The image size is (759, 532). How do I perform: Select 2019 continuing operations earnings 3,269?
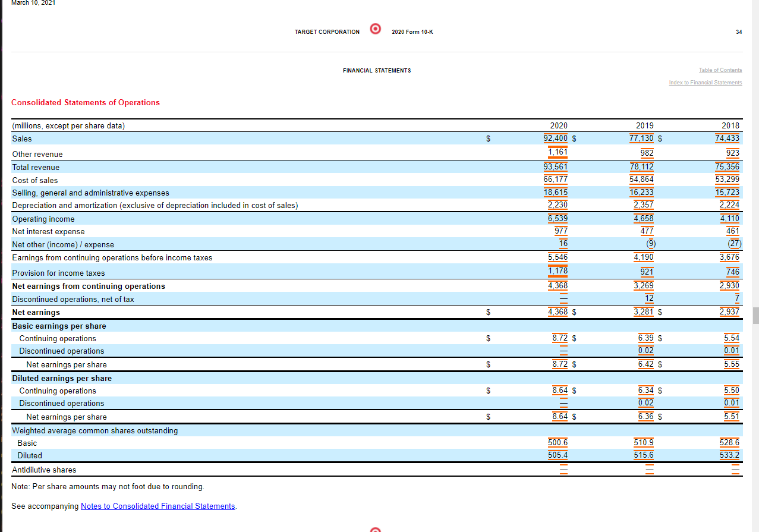tap(644, 286)
